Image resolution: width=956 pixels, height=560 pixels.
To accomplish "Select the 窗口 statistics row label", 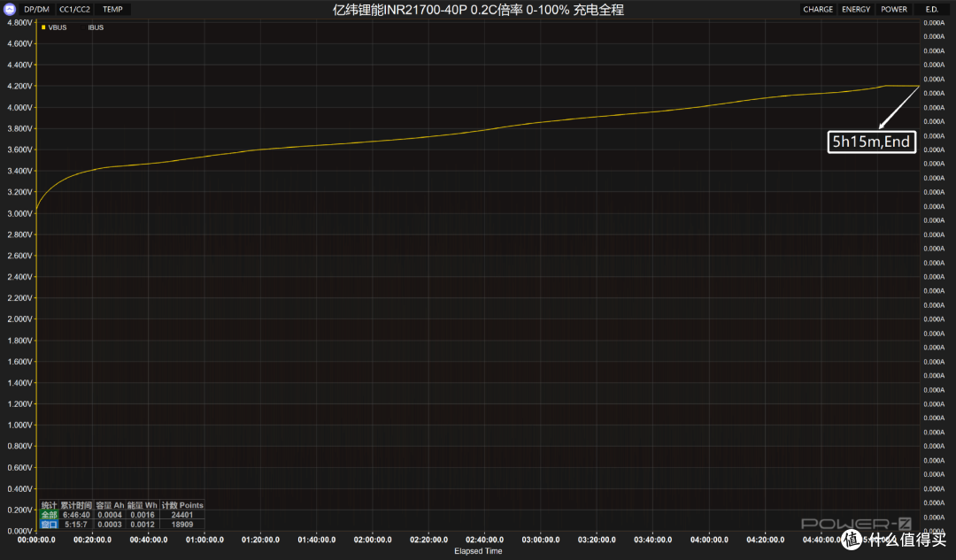I will point(49,524).
